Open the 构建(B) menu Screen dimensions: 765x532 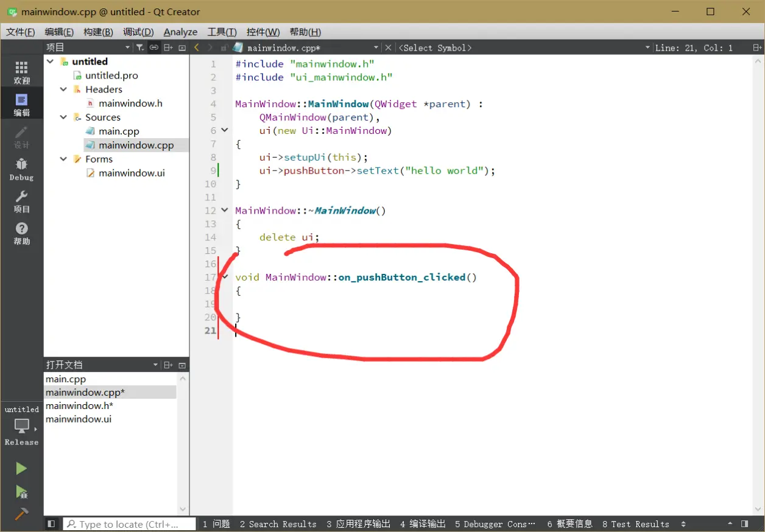pos(98,32)
